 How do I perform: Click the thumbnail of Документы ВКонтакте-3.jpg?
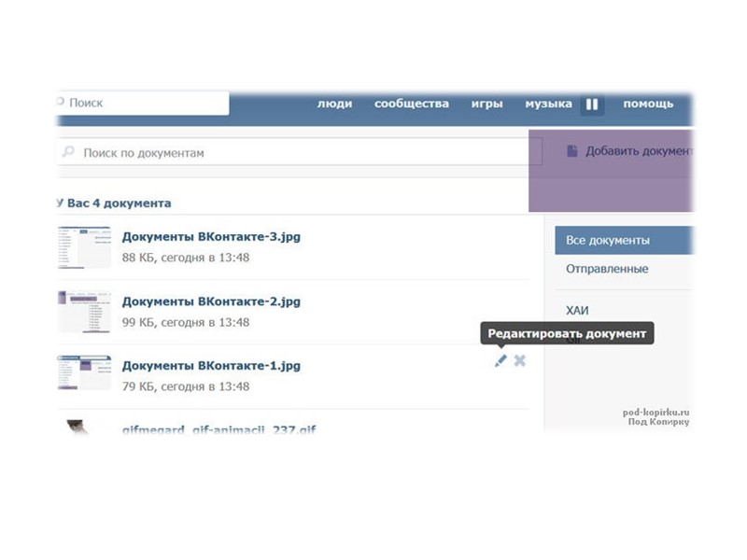84,247
